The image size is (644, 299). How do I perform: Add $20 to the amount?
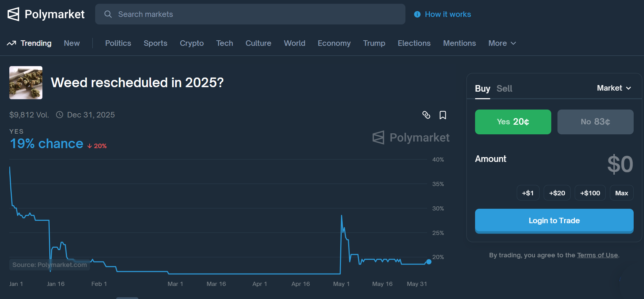557,193
